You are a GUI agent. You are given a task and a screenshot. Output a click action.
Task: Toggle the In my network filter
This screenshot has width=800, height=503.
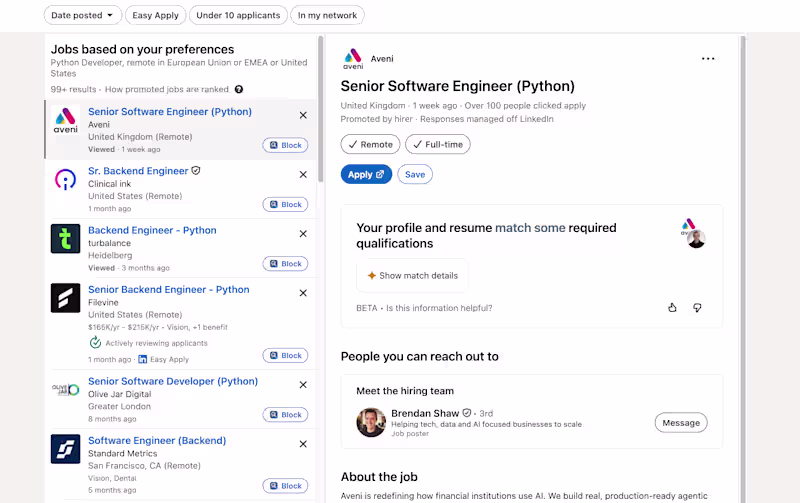pyautogui.click(x=327, y=15)
